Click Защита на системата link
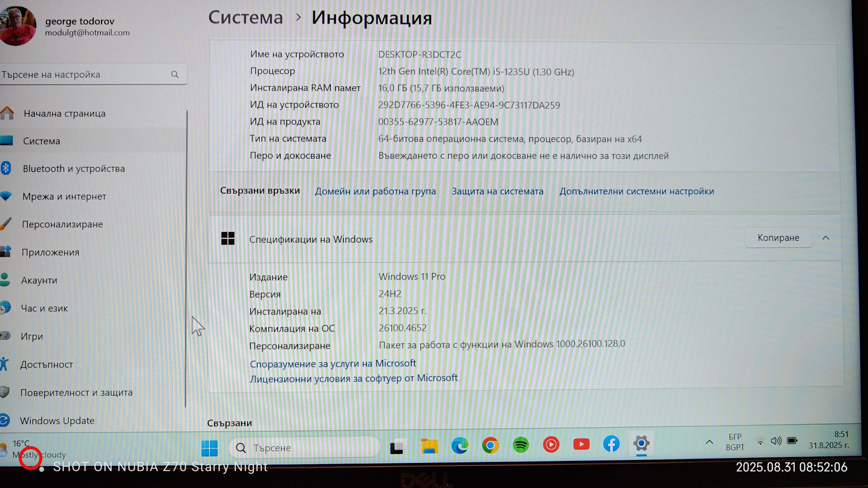Image resolution: width=868 pixels, height=488 pixels. point(497,191)
